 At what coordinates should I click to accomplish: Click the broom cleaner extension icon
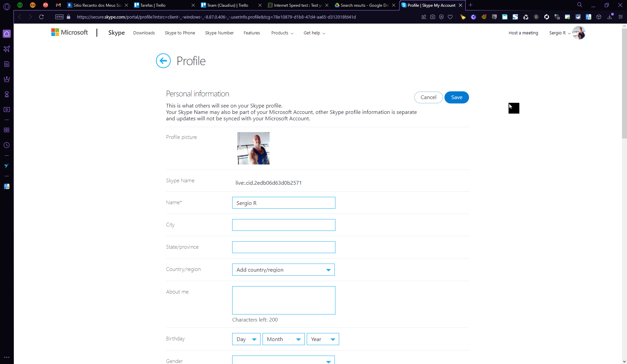(x=463, y=17)
